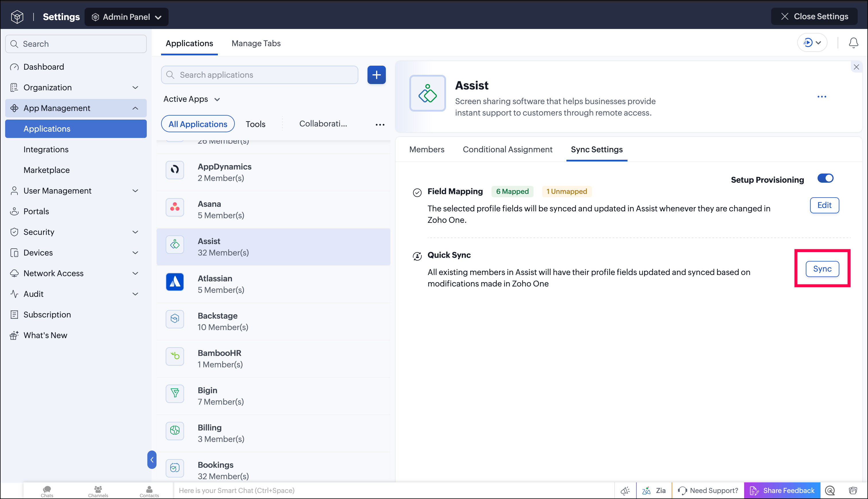
Task: Open the Assist panel three-dot options menu
Action: pyautogui.click(x=822, y=97)
